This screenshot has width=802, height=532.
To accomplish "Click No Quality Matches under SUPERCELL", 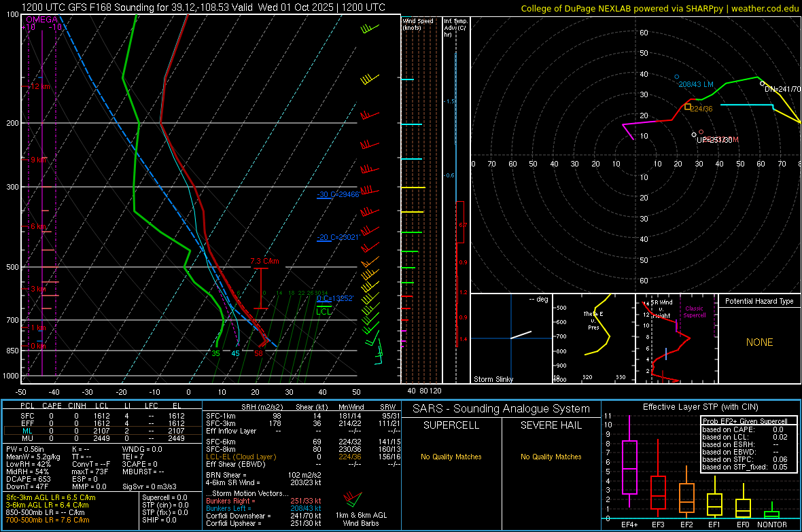I will point(451,457).
